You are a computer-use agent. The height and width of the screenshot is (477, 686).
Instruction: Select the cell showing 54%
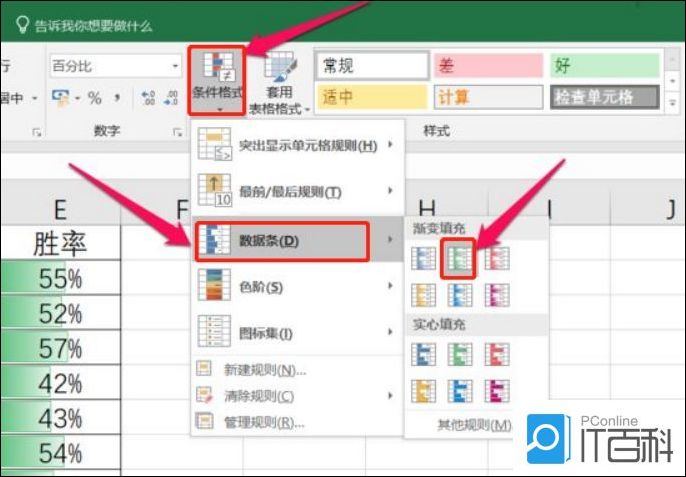tap(61, 452)
